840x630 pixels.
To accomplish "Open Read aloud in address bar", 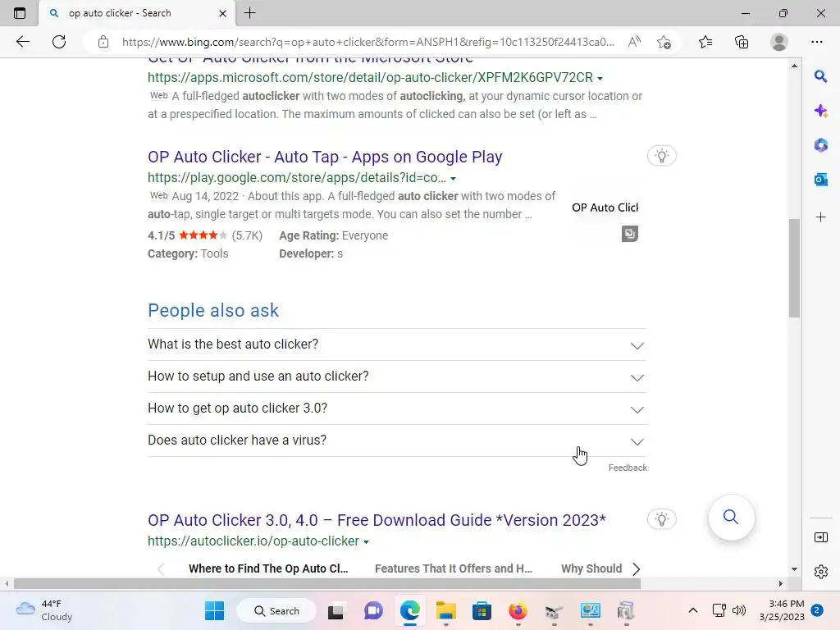I will click(x=634, y=42).
